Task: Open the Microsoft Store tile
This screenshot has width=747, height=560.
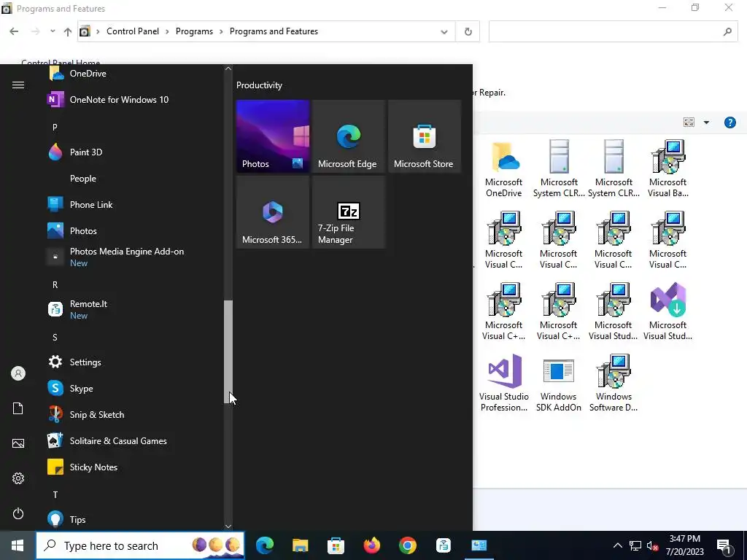Action: point(425,136)
